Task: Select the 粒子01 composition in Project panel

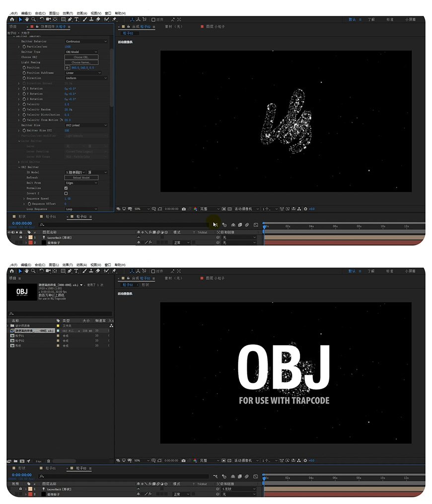Action: pyautogui.click(x=19, y=335)
